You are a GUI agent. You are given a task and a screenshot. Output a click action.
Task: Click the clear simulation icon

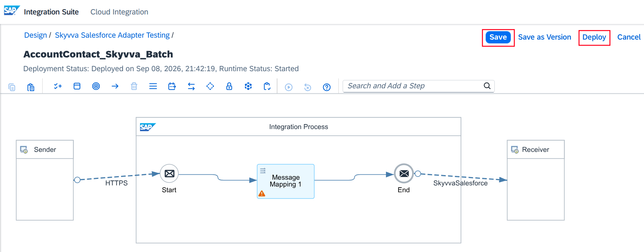click(x=308, y=88)
